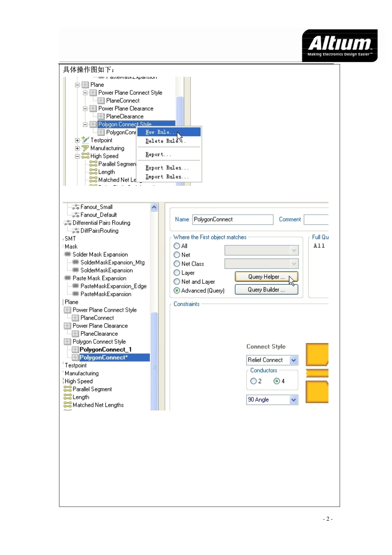
Task: Click the DiffPairsRouting rule icon
Action: 76,231
